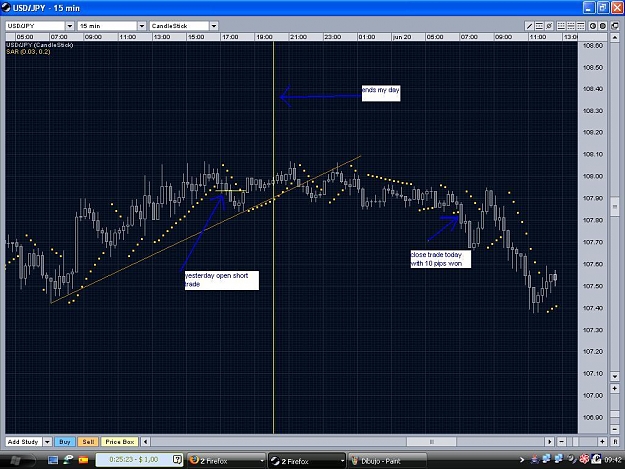Click the R reset button
Viewport: 625px width, 469px height.
click(615, 442)
